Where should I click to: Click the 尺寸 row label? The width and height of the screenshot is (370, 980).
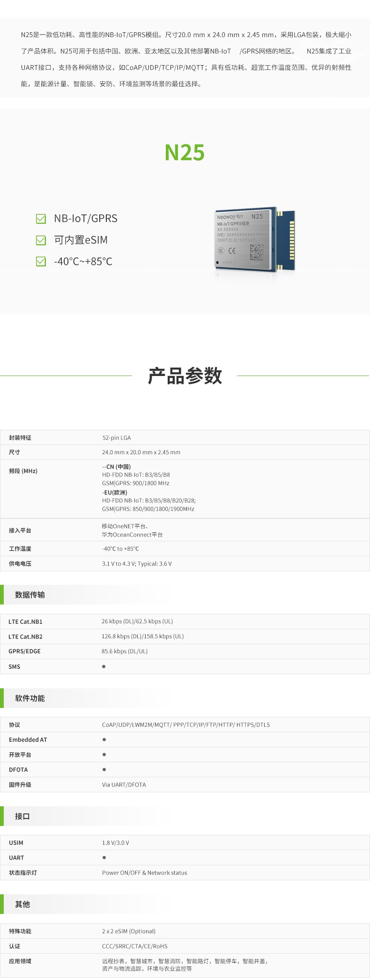click(15, 452)
